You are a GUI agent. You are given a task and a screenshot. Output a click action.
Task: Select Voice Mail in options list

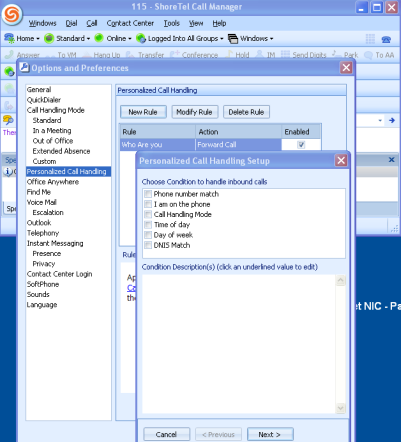pos(42,202)
